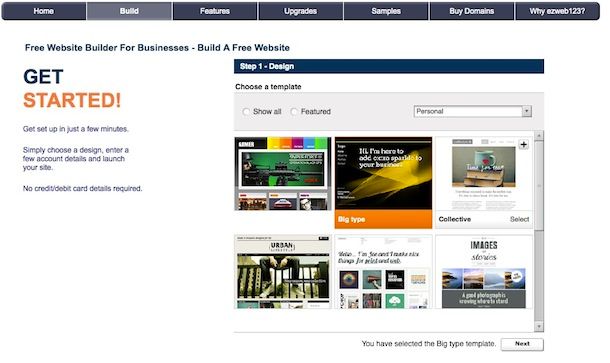This screenshot has width=610, height=363.
Task: Pick the Images stories template thumbnail
Action: pos(484,272)
